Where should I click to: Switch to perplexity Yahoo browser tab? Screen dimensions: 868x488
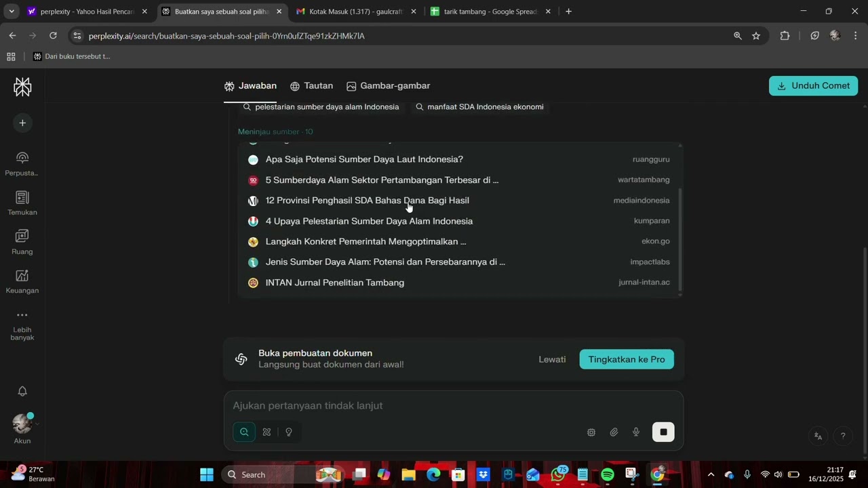[x=87, y=12]
